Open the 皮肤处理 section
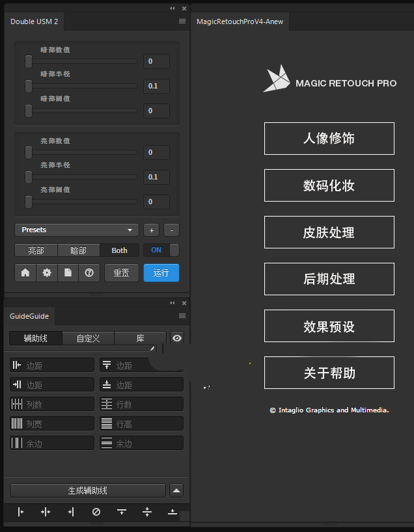 (x=329, y=232)
